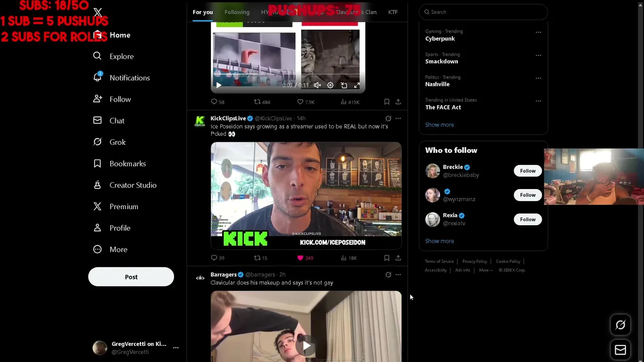Click the Premium X icon
Image resolution: width=644 pixels, height=362 pixels.
click(x=97, y=207)
